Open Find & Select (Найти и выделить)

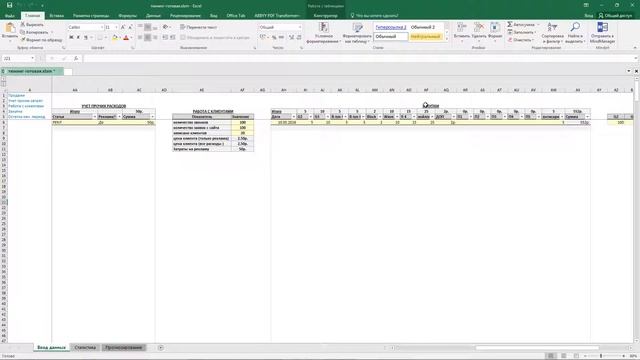coord(575,33)
